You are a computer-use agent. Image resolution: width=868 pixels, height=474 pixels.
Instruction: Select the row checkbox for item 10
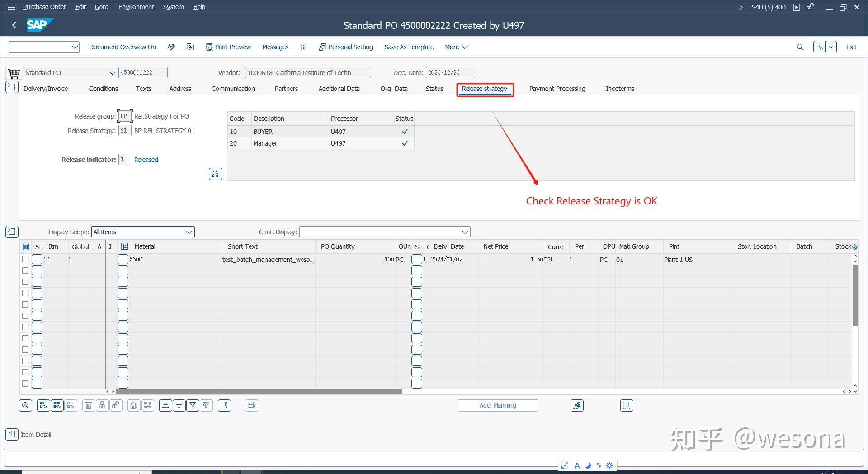[25, 259]
